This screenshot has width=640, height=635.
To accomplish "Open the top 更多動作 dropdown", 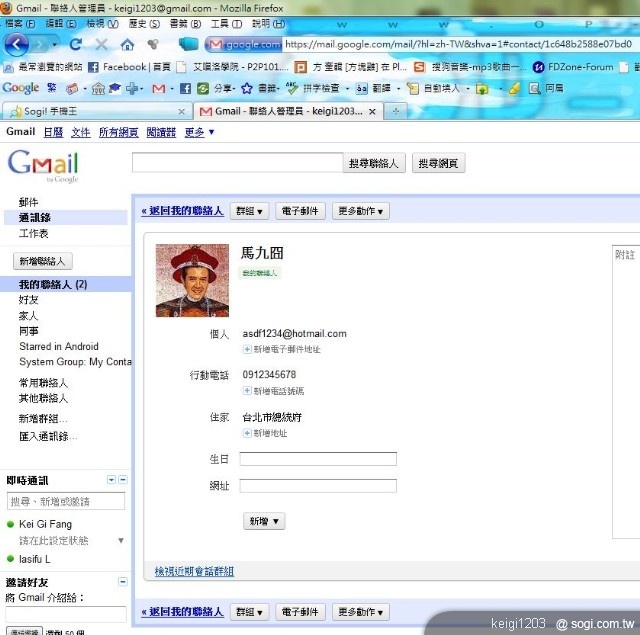I will click(x=360, y=211).
